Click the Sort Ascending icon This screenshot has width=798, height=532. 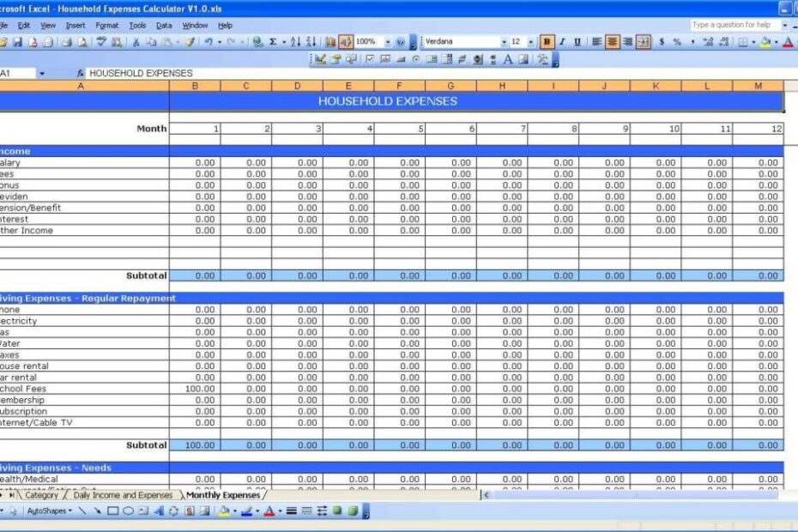tap(295, 40)
